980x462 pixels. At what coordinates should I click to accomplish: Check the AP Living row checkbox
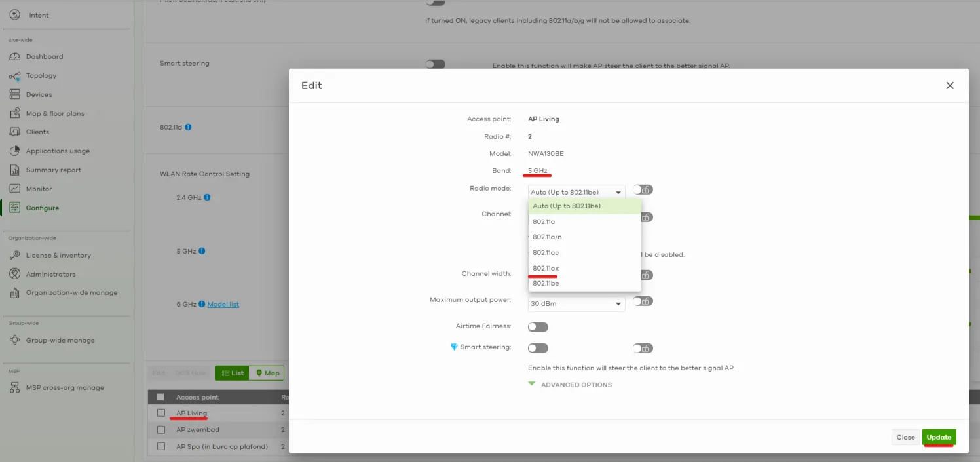click(161, 413)
